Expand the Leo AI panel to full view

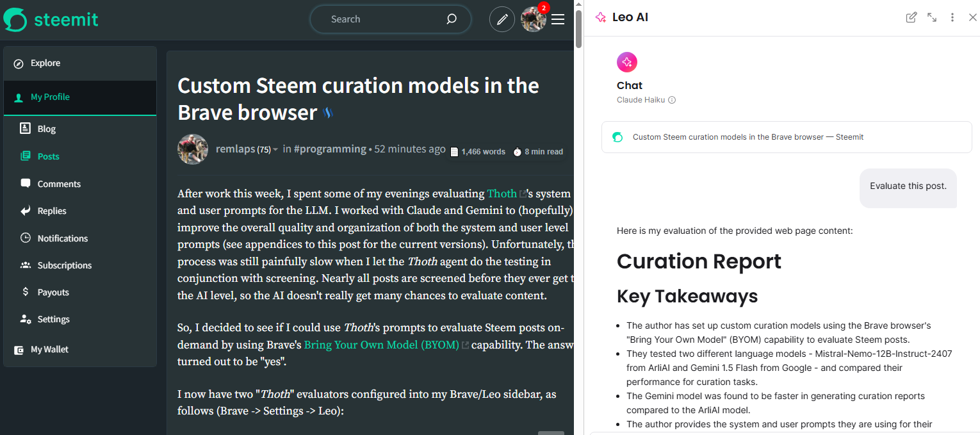[932, 18]
